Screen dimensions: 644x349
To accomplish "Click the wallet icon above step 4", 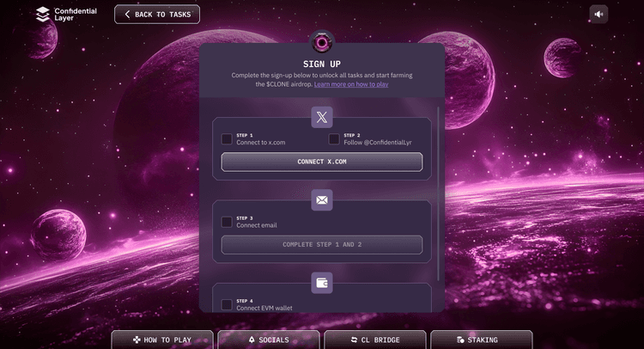I will 322,283.
